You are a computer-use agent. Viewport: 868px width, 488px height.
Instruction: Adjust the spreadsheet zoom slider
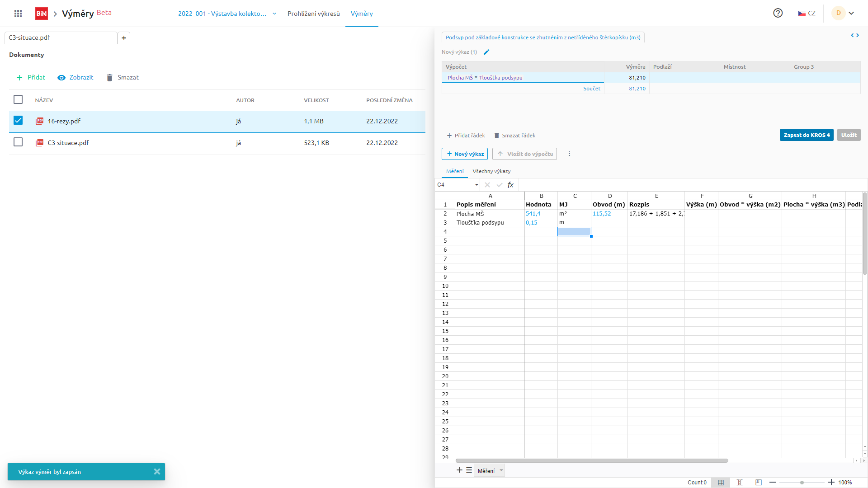tap(802, 483)
